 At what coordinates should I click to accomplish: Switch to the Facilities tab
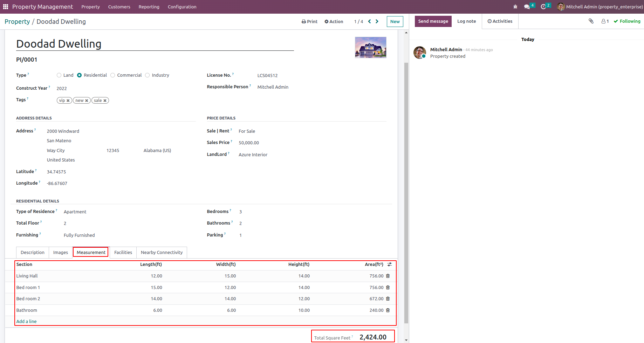[x=123, y=253]
